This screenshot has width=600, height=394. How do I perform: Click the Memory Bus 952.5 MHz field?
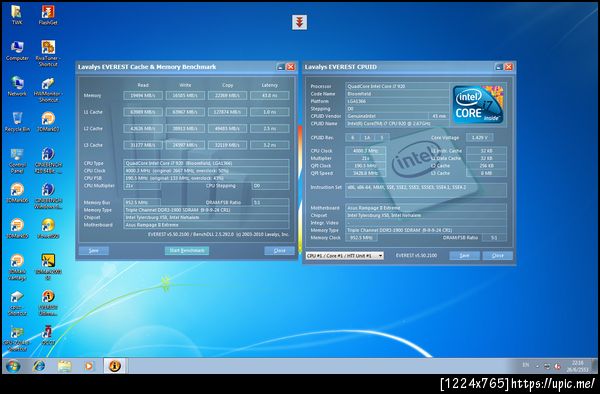click(142, 202)
